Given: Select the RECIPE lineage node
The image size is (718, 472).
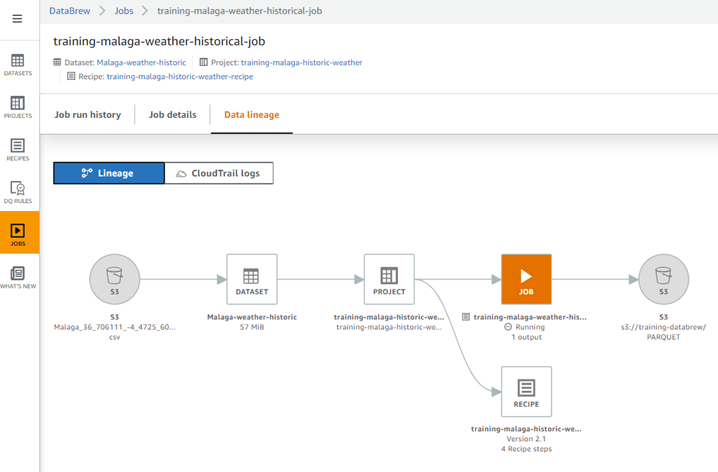Looking at the screenshot, I should (527, 391).
